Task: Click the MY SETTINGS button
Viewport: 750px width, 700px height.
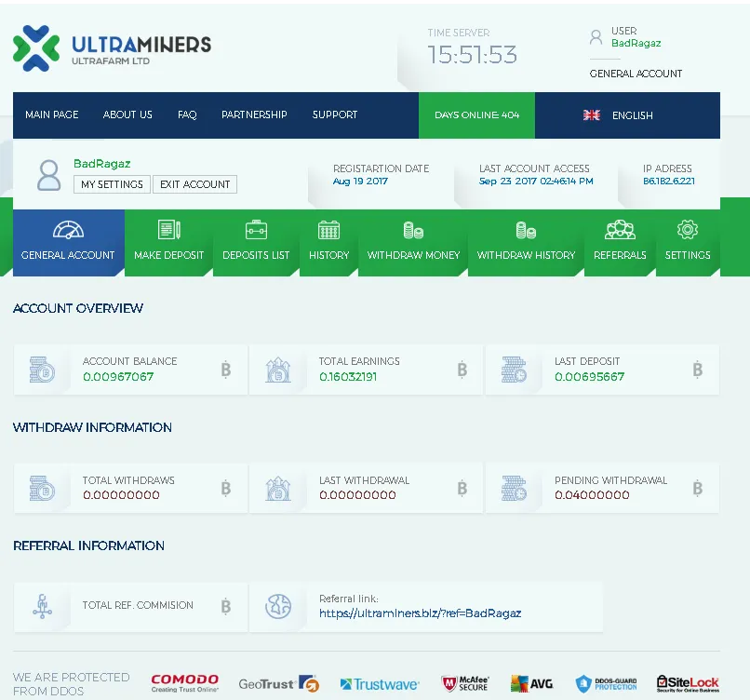Action: coord(112,184)
